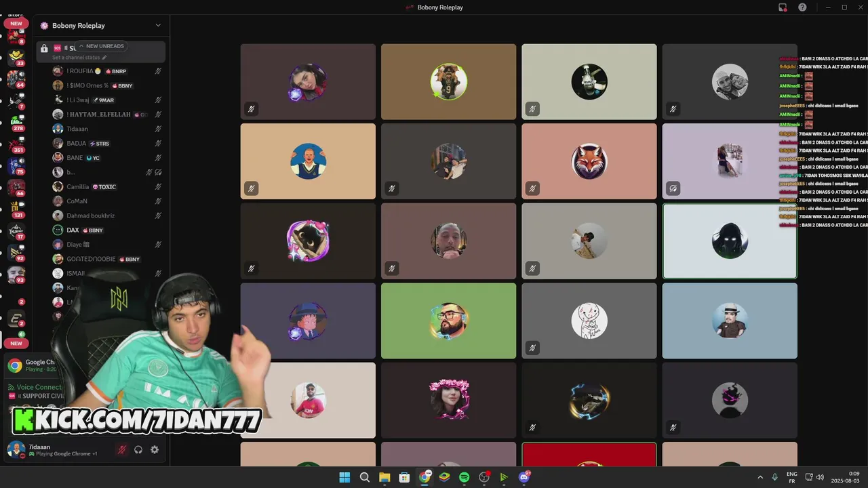This screenshot has height=488, width=868.
Task: Expand the Bobony Roleplay server dropdown
Action: point(158,26)
